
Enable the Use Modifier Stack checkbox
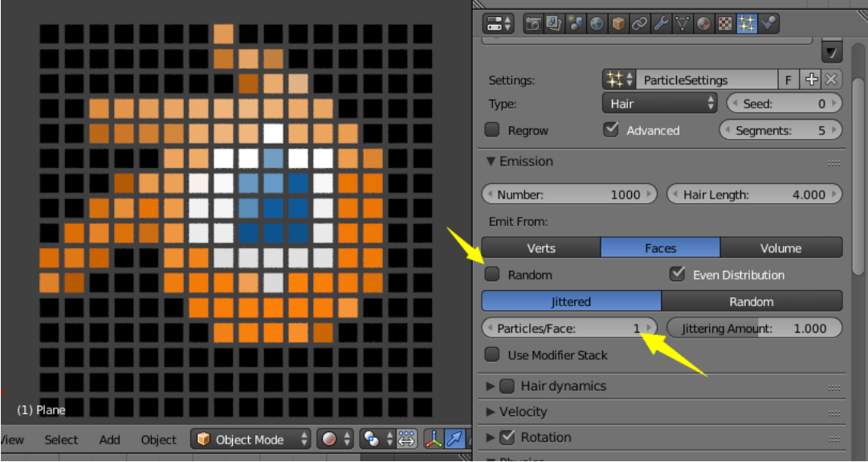coord(492,354)
